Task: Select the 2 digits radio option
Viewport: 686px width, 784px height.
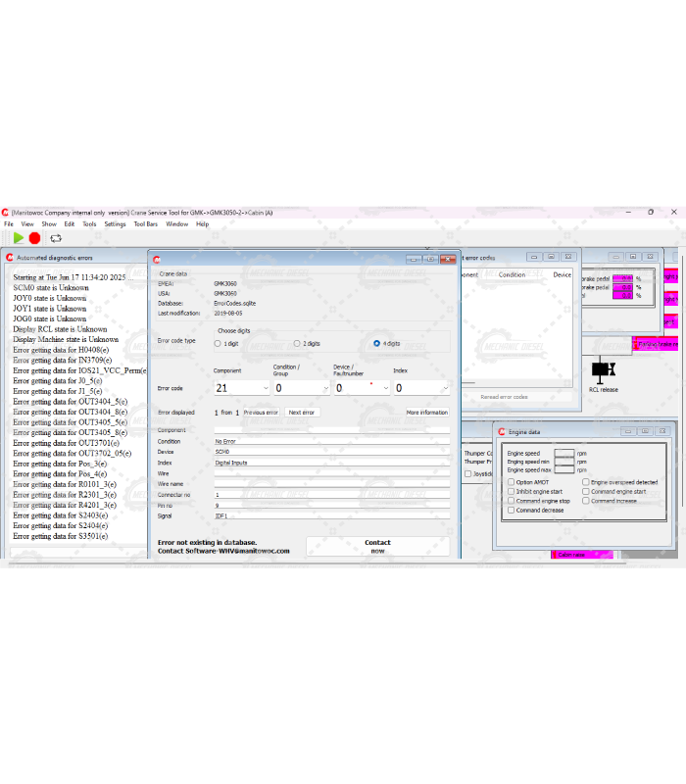Action: tap(296, 344)
